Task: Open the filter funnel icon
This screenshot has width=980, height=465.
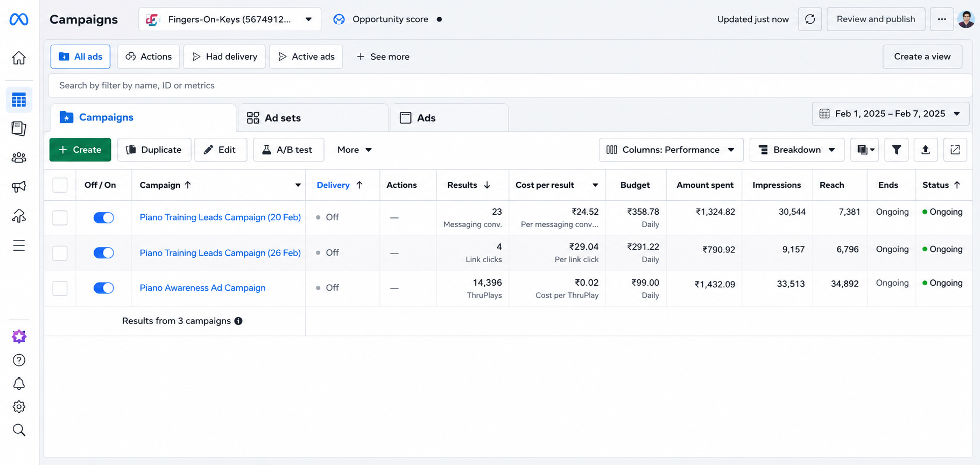Action: click(x=897, y=150)
